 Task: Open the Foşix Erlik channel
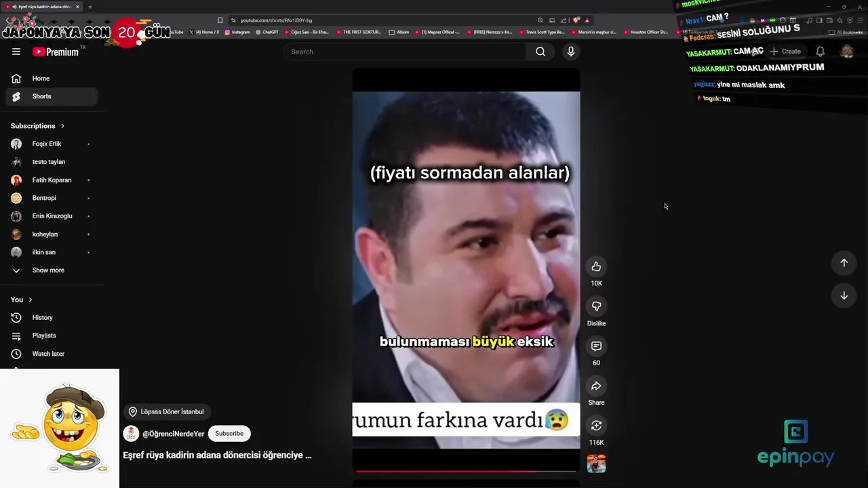(x=52, y=144)
